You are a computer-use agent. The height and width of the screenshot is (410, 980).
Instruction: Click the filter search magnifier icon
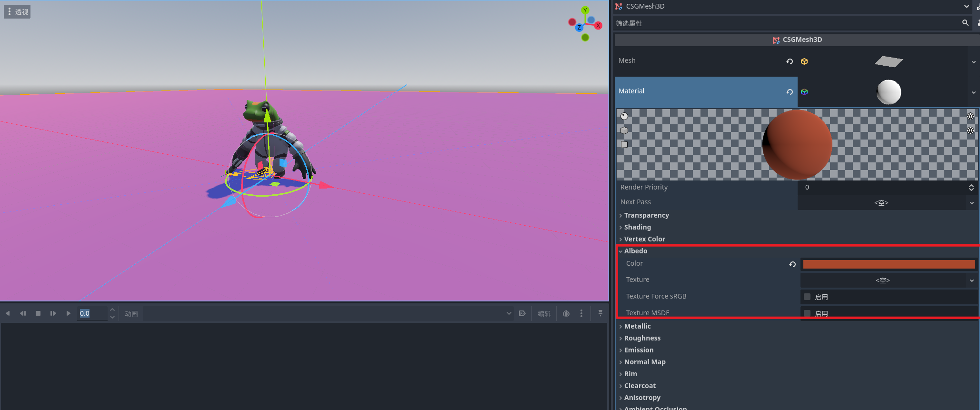(965, 23)
